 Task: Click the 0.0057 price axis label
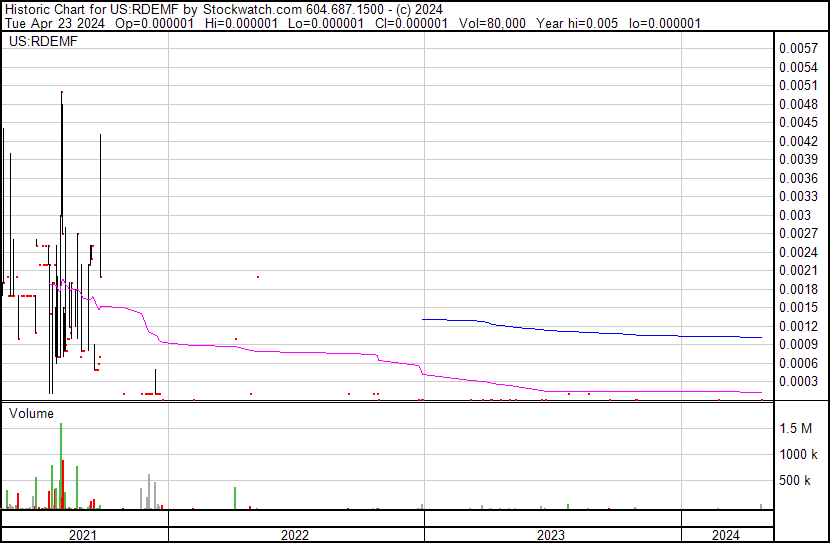coord(798,48)
